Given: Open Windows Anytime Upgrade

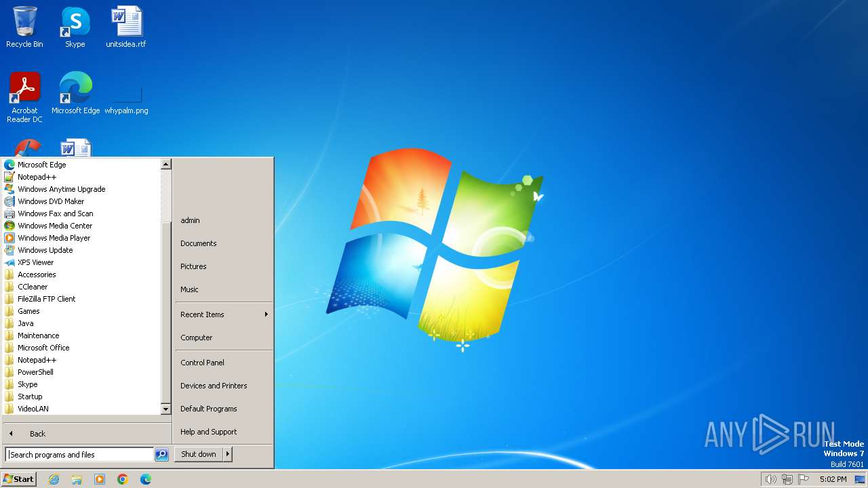Looking at the screenshot, I should pyautogui.click(x=61, y=189).
